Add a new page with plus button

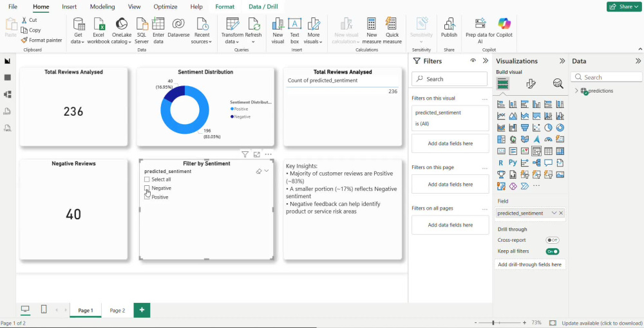tap(142, 310)
